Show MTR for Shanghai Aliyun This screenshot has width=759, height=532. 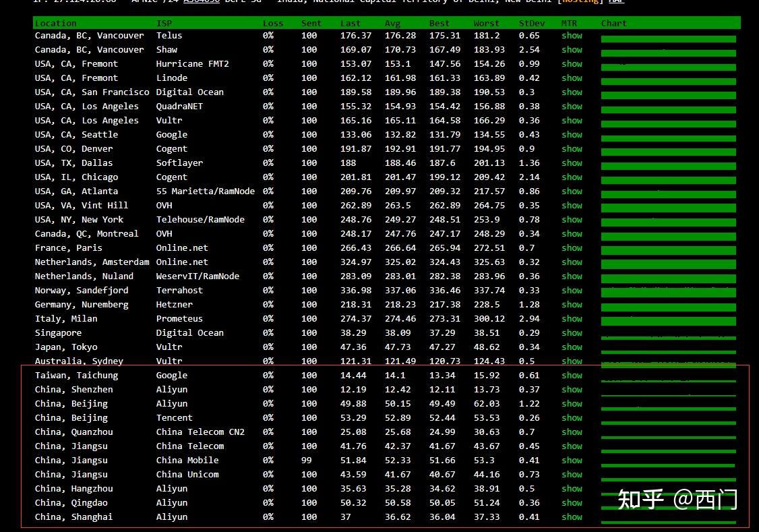(572, 517)
